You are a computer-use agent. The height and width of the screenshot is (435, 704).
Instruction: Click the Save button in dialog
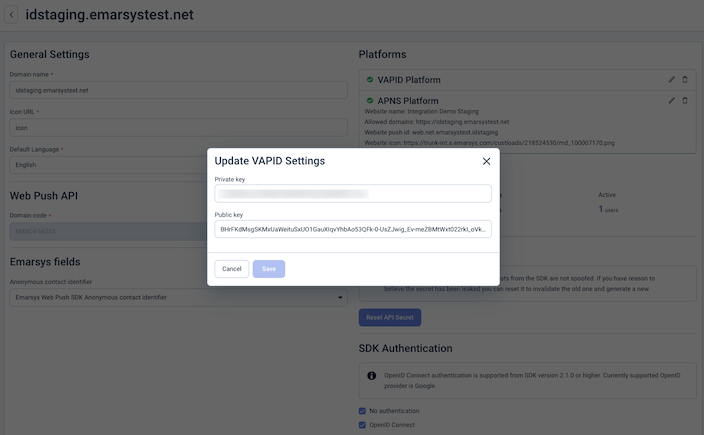(x=269, y=269)
